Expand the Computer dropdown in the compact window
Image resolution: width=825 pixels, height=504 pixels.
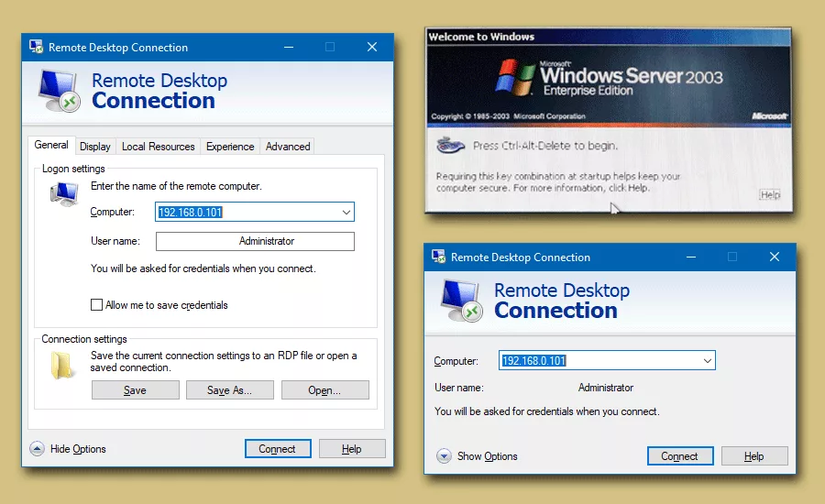coord(707,361)
